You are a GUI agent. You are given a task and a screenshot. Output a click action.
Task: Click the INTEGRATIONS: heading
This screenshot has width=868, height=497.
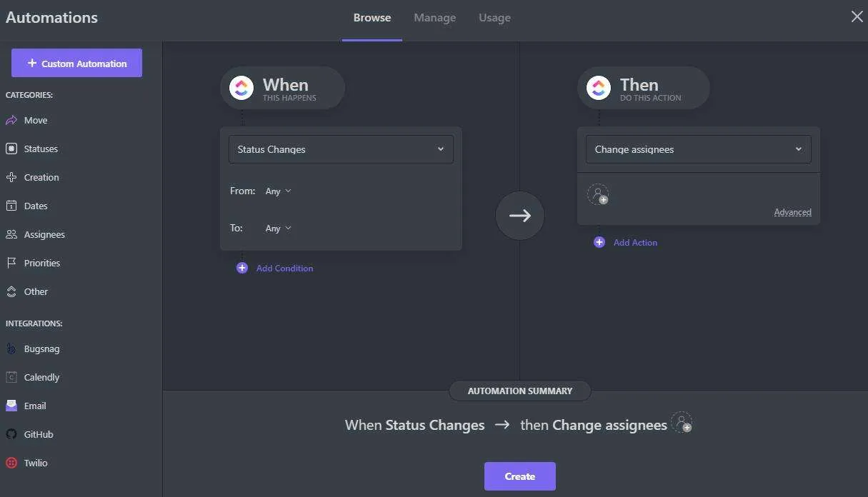(x=34, y=323)
